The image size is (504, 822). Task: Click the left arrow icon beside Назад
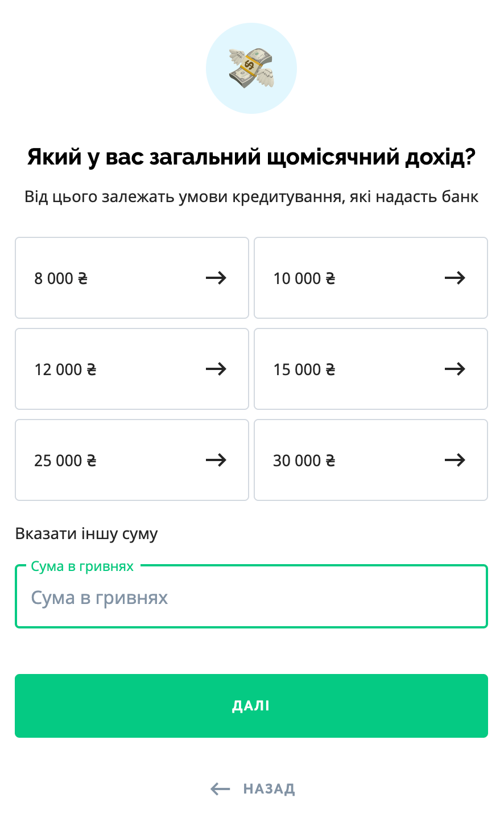[x=220, y=789]
